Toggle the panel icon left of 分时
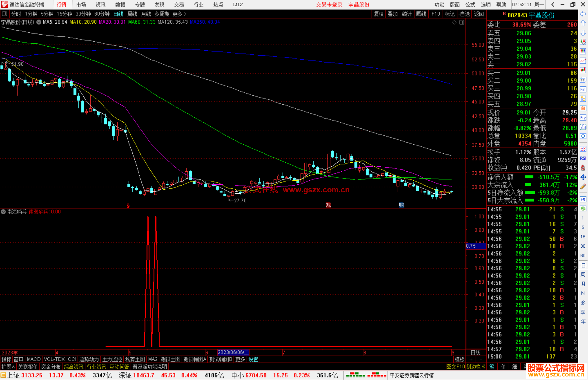Screen dimensions: 588x380 click(x=4, y=14)
